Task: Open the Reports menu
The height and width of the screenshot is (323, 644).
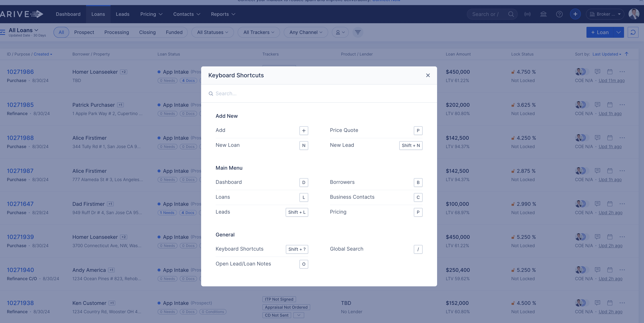Action: tap(223, 14)
